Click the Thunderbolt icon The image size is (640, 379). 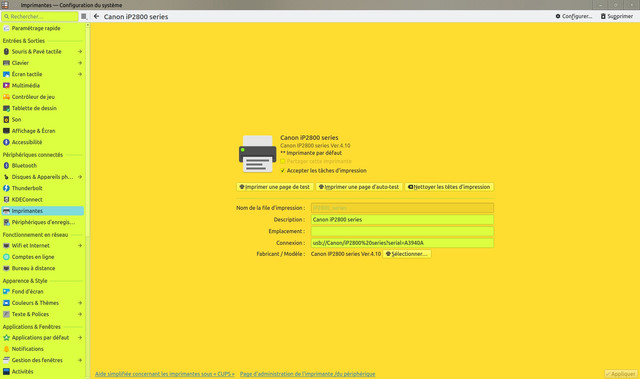[x=6, y=188]
